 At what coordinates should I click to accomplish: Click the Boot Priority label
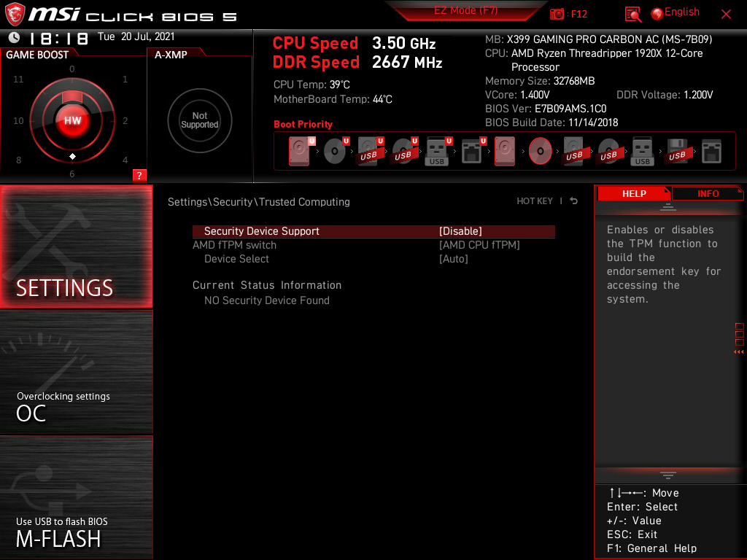tap(303, 124)
